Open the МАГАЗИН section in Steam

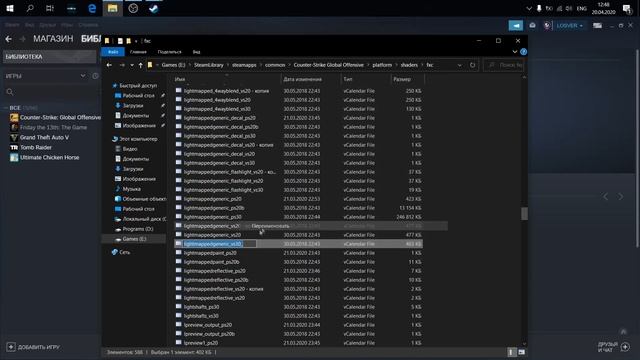[53, 39]
